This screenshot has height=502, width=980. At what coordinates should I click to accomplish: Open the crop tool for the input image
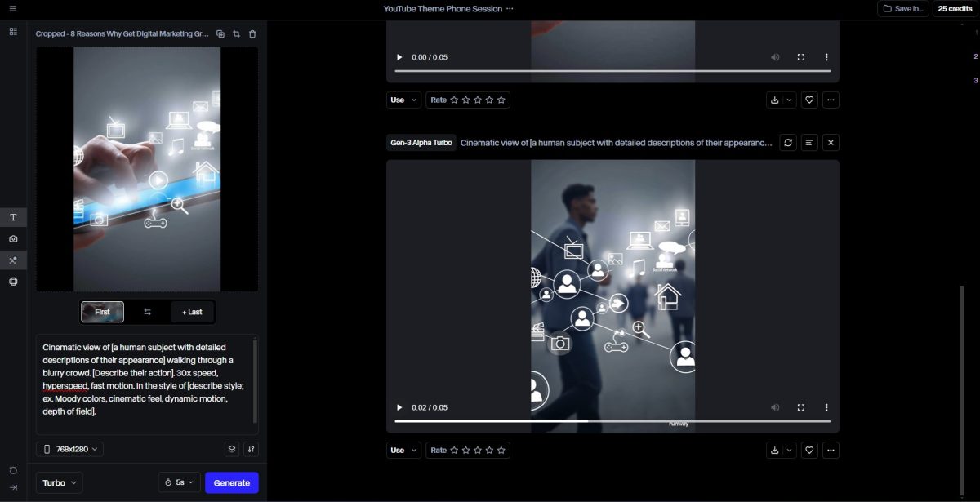(x=236, y=34)
